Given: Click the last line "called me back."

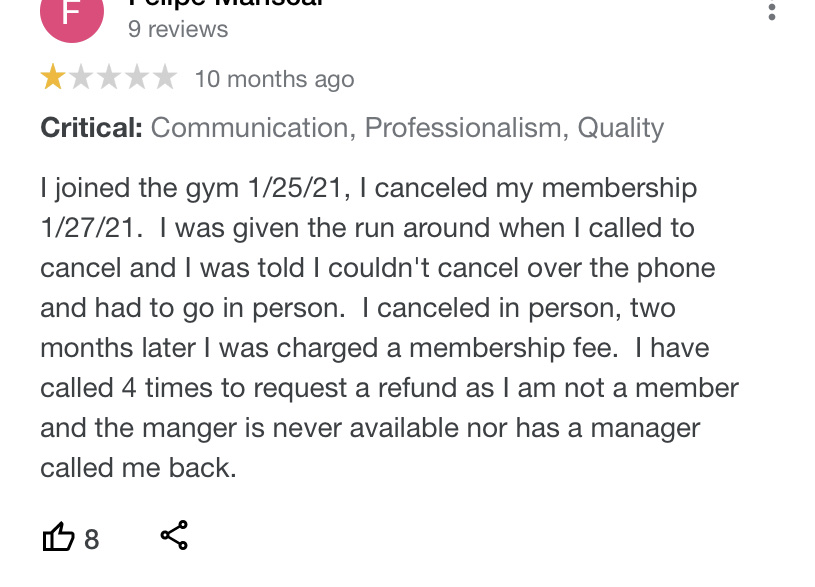Looking at the screenshot, I should (138, 468).
